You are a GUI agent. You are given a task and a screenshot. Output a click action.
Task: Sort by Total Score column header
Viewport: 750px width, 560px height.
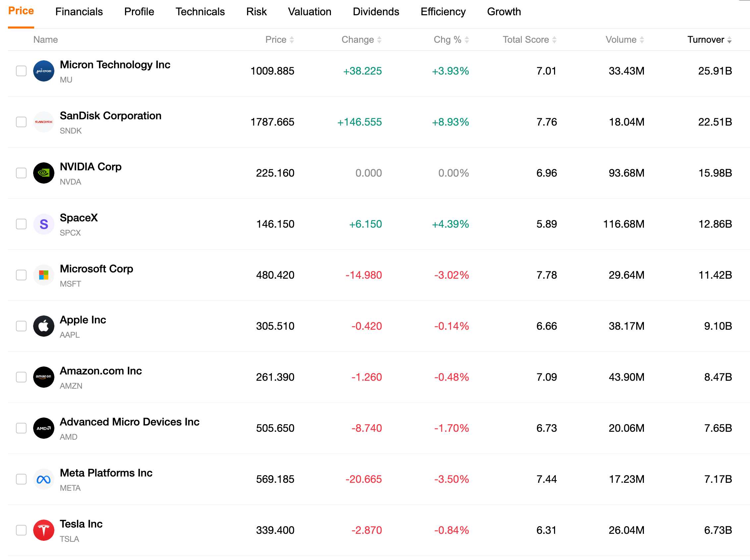530,40
